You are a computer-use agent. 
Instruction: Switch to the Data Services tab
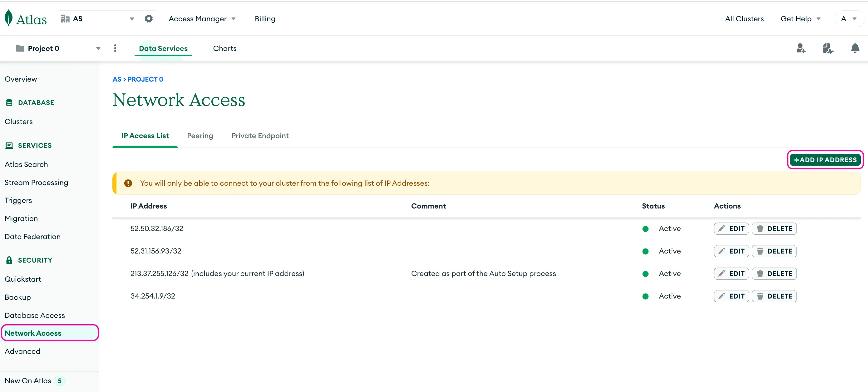(x=163, y=48)
